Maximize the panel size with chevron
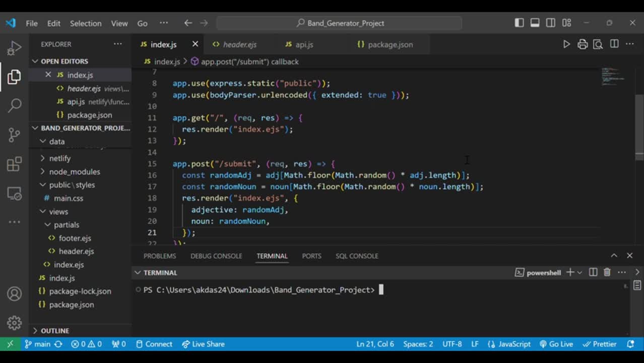The width and height of the screenshot is (644, 363). pyautogui.click(x=614, y=256)
